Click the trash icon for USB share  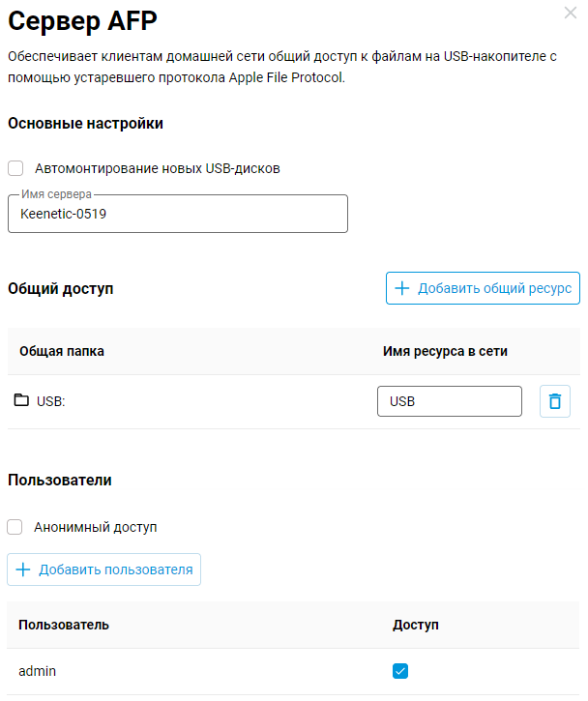coord(554,401)
